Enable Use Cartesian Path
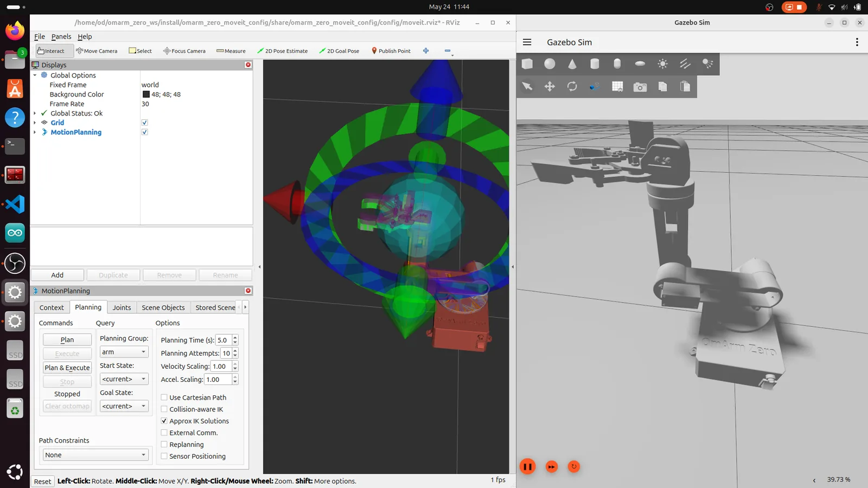The height and width of the screenshot is (488, 868). [164, 397]
